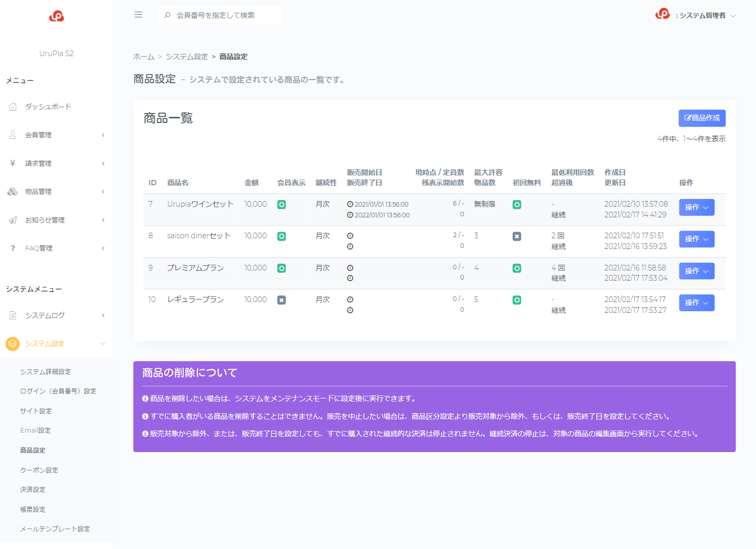Open the 操作 dropdown for プレミアムプラン

point(696,271)
